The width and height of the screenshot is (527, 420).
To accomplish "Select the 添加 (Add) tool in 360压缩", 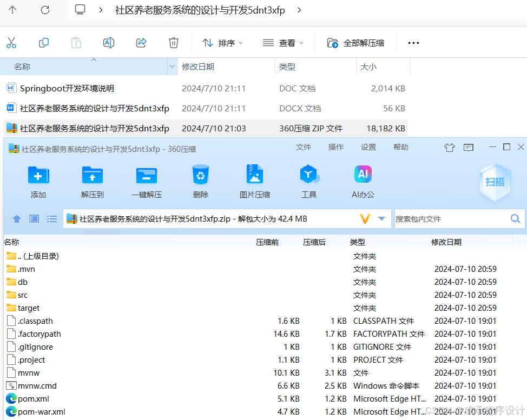I will point(38,181).
